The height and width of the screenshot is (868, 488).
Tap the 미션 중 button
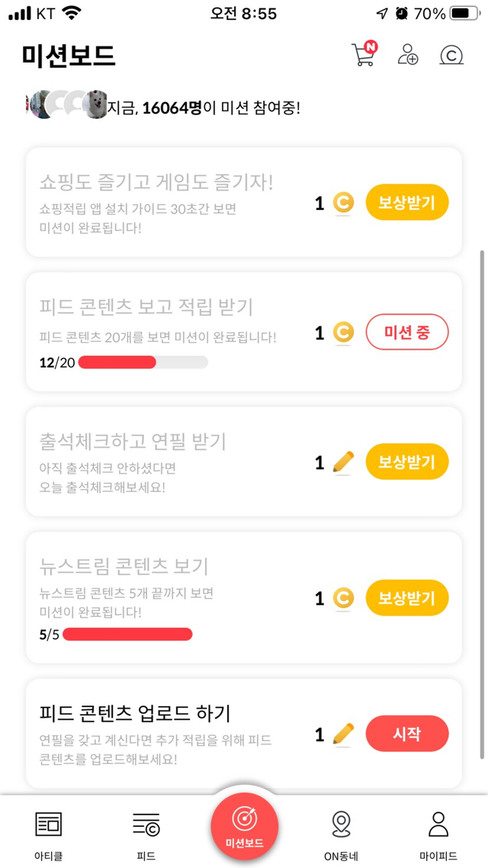pyautogui.click(x=407, y=332)
